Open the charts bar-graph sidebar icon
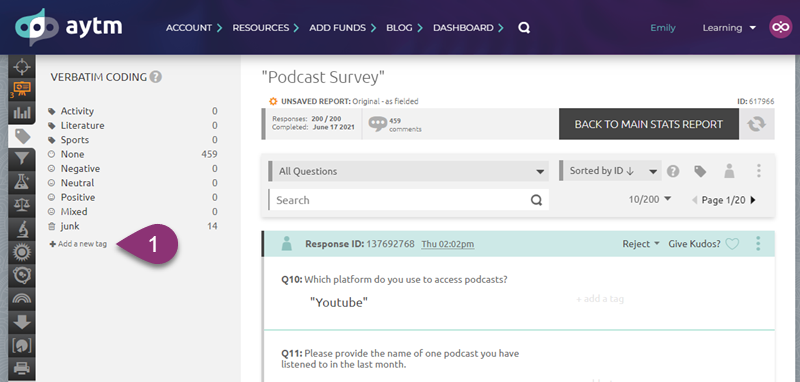The width and height of the screenshot is (800, 382). [x=22, y=112]
